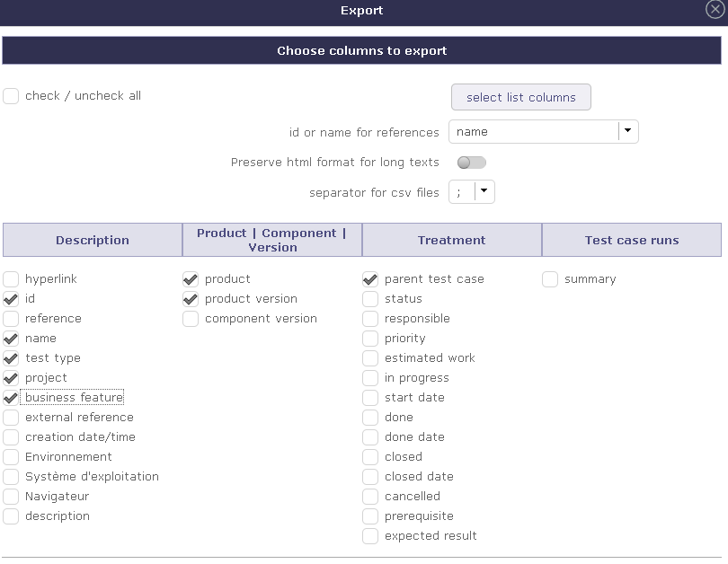728x564 pixels.
Task: Uncheck the id column checkbox
Action: point(11,299)
